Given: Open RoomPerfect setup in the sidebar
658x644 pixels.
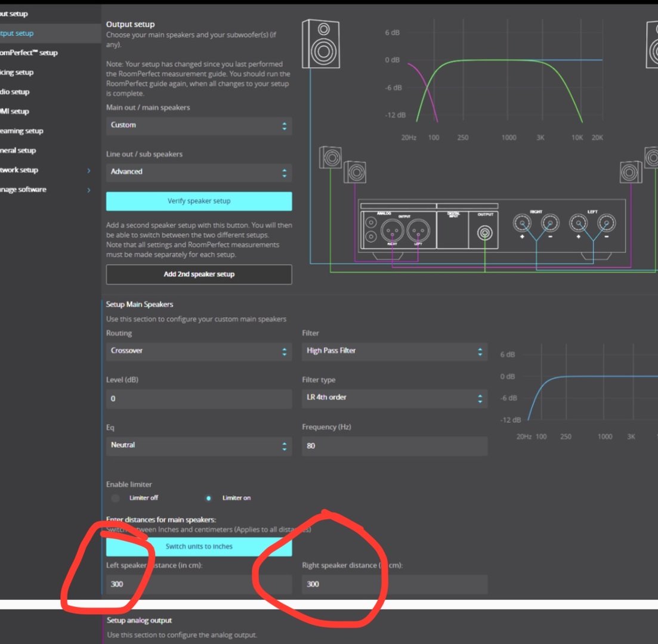Looking at the screenshot, I should click(29, 53).
